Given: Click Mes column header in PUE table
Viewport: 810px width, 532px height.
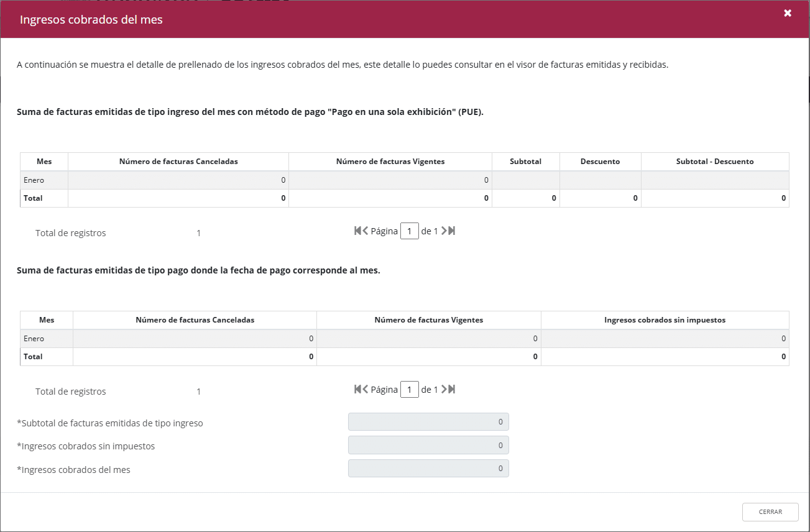Looking at the screenshot, I should [44, 162].
